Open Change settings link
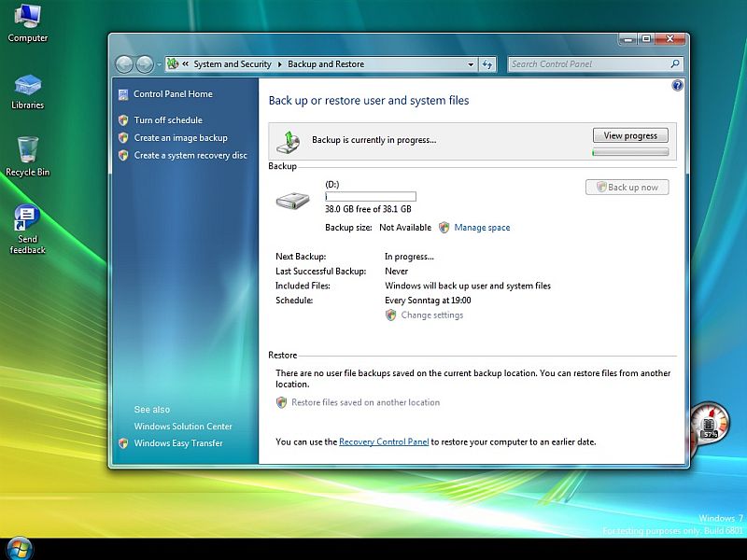 click(x=432, y=315)
